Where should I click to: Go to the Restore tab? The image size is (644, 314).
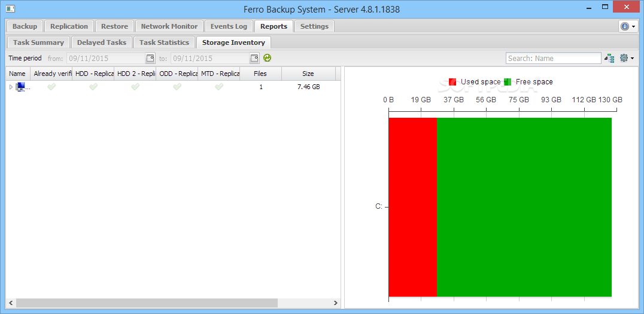(x=114, y=26)
